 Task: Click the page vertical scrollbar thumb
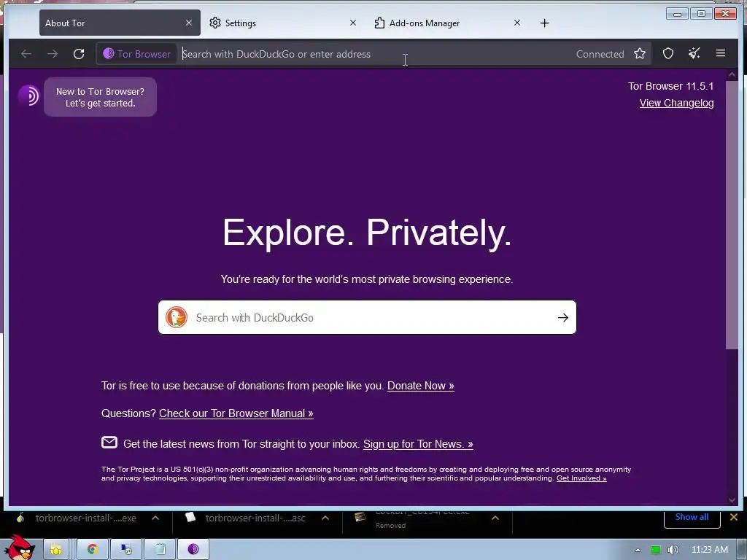pyautogui.click(x=731, y=215)
